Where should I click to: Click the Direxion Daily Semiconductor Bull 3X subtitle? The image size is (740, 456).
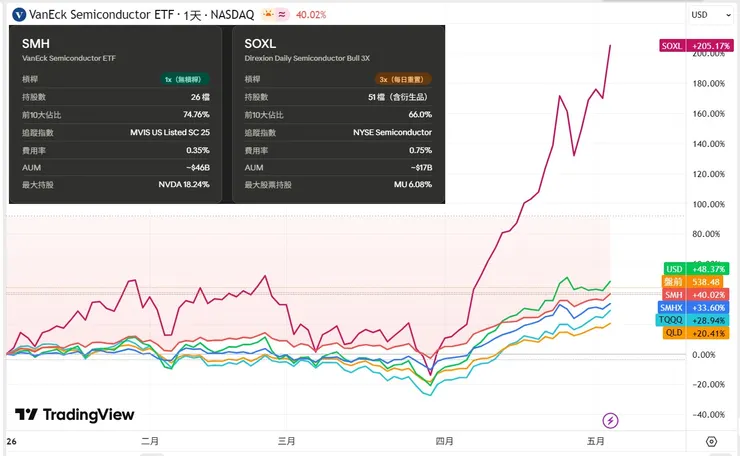pyautogui.click(x=307, y=58)
